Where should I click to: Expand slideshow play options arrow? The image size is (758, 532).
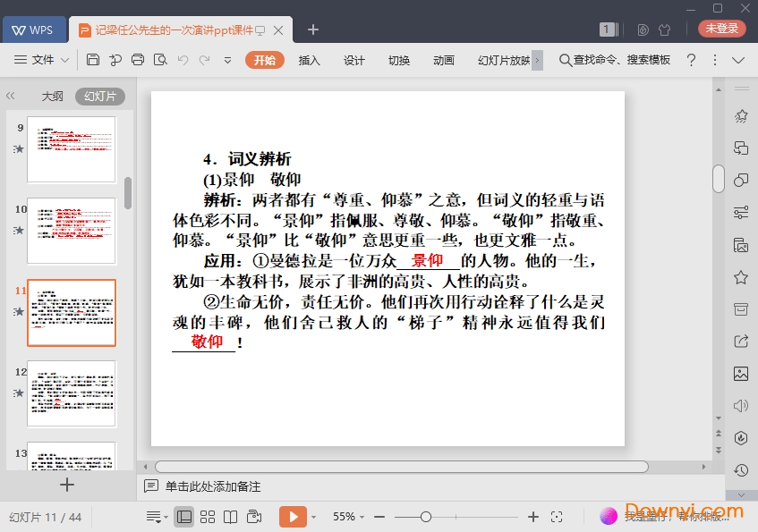[x=313, y=517]
